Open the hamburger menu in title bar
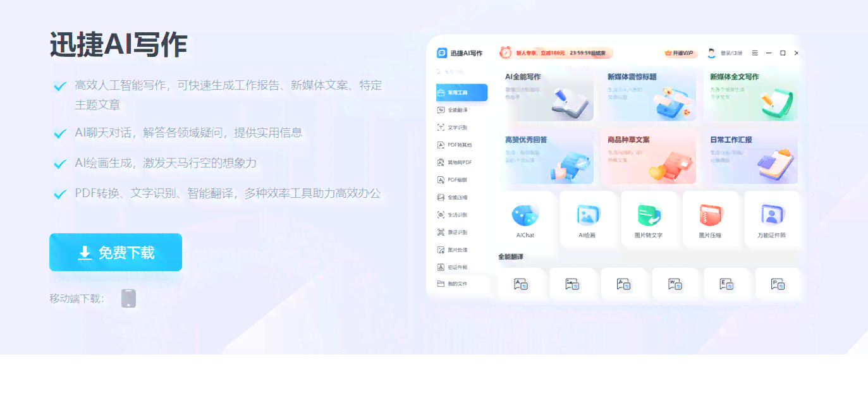868x393 pixels. tap(755, 53)
